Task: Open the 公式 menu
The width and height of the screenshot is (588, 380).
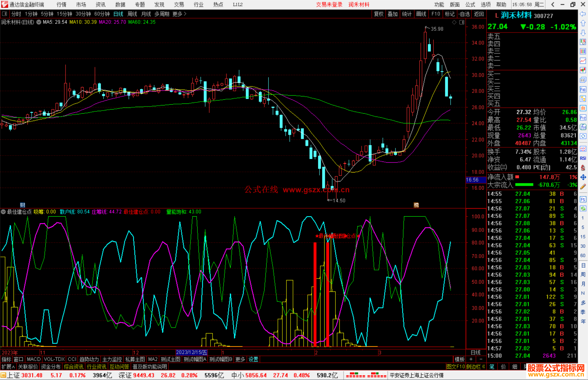Action: (x=470, y=5)
